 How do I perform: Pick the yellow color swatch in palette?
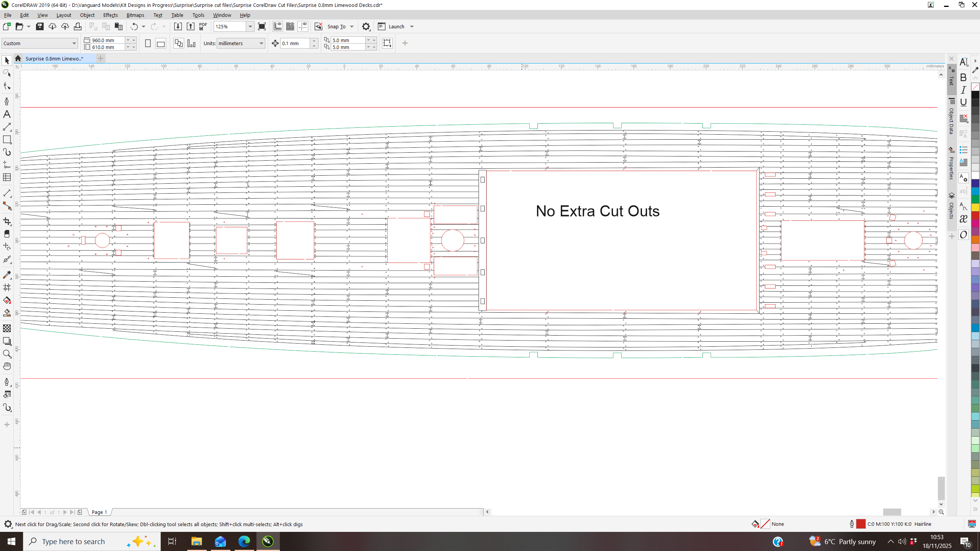[x=975, y=207]
